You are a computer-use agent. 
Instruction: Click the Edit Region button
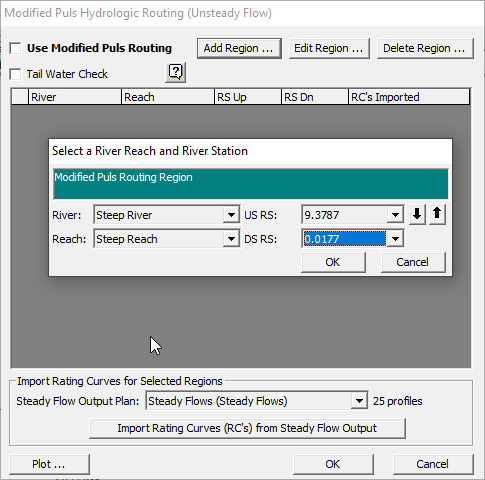[329, 48]
